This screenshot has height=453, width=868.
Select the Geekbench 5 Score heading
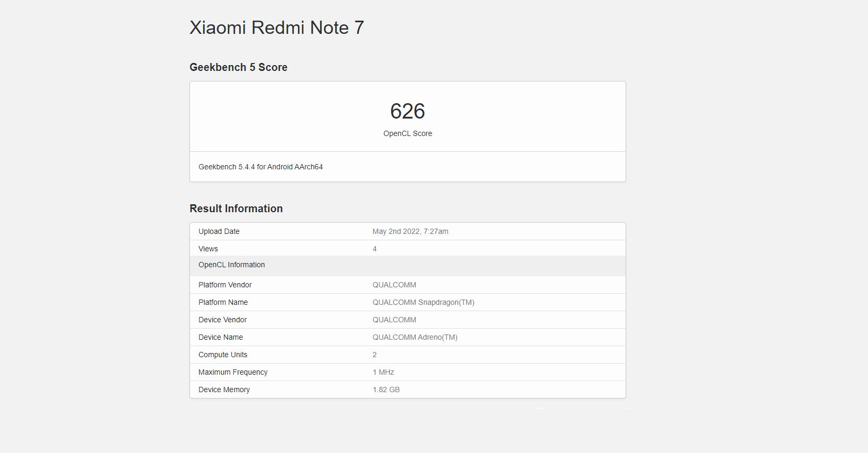238,67
